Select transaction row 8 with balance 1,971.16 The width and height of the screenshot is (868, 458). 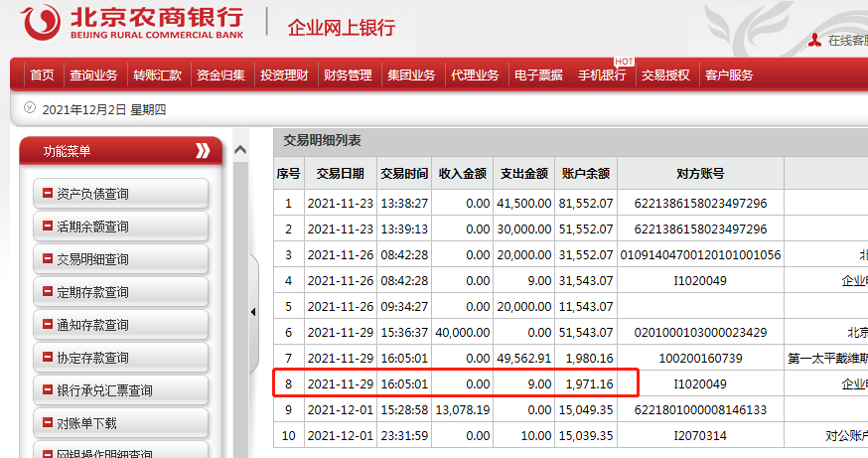[454, 383]
